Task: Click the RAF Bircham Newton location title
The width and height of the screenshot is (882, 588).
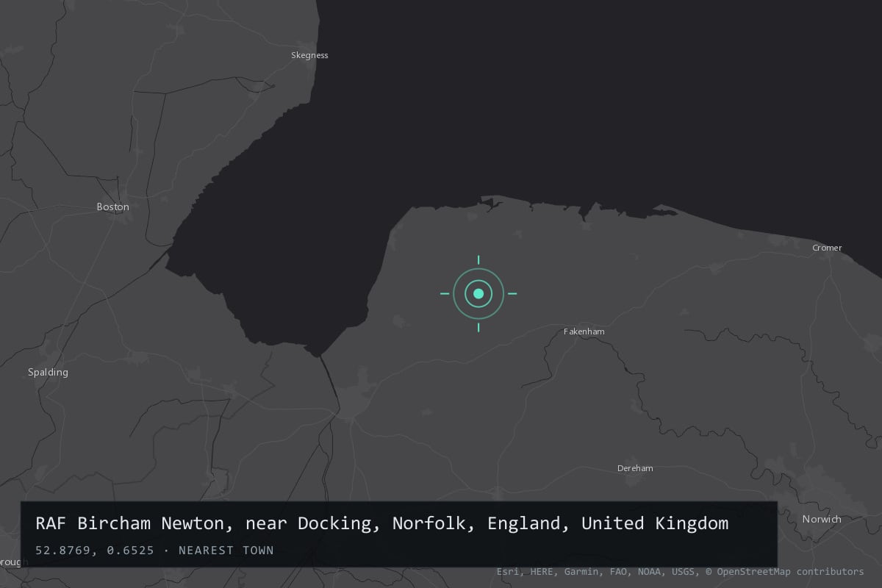Action: click(382, 523)
